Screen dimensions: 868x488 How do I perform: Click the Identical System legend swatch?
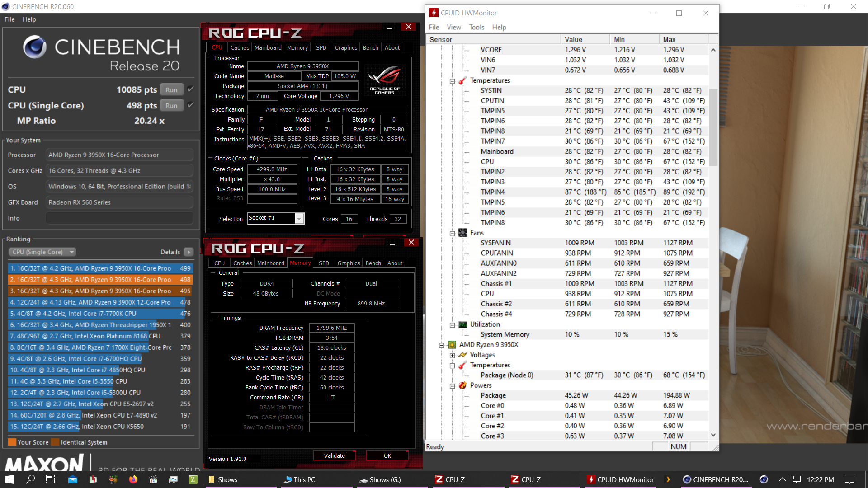pos(55,442)
